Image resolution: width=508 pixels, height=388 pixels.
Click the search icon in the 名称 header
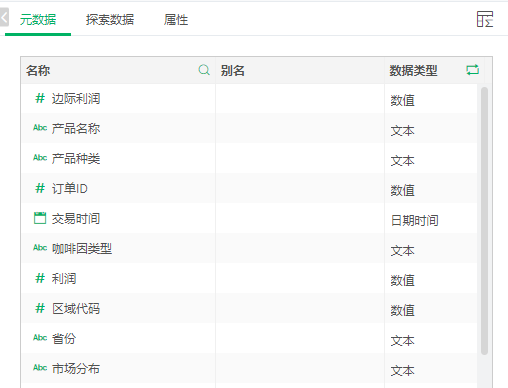(204, 70)
